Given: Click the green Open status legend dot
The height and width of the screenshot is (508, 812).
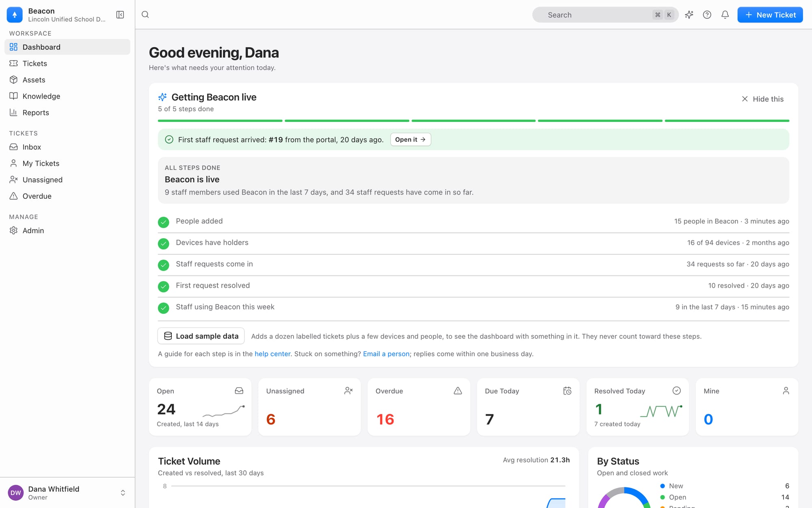Looking at the screenshot, I should (x=663, y=497).
